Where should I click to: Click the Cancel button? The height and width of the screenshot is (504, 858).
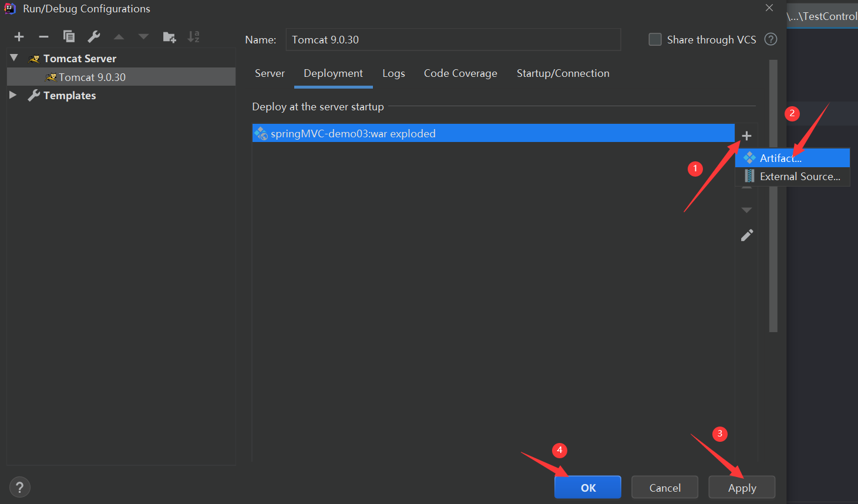665,488
